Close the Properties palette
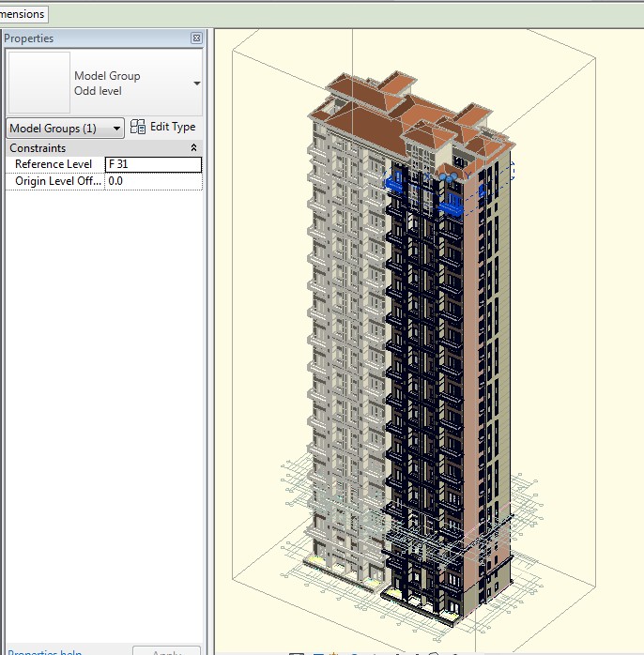 point(196,38)
